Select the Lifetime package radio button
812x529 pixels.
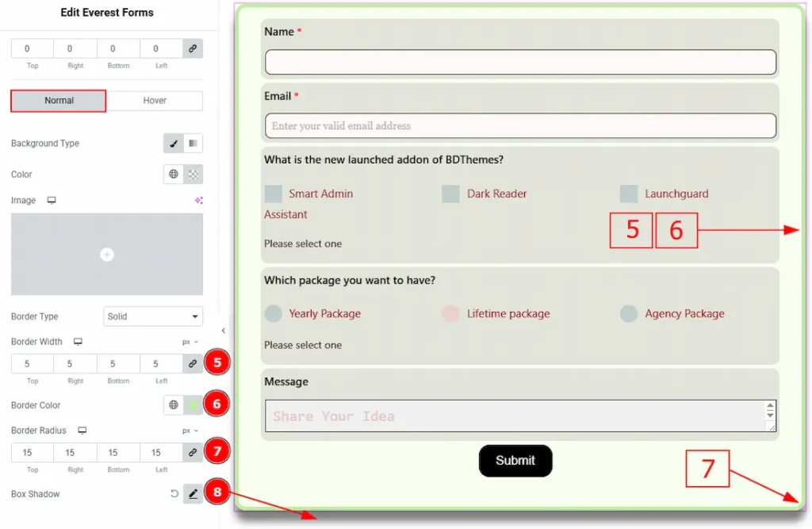pyautogui.click(x=450, y=314)
